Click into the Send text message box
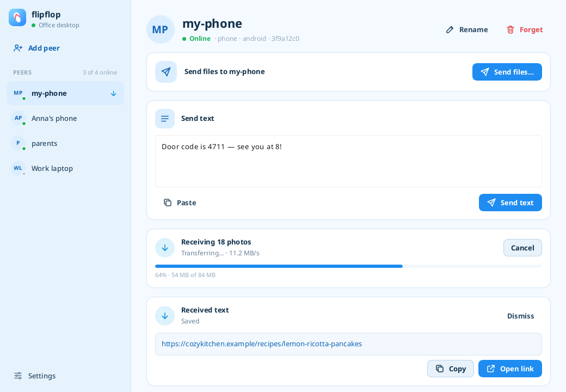This screenshot has width=566, height=392. 348,161
